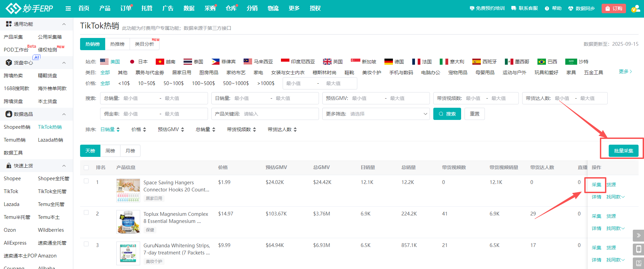Open the 产品 top menu
Viewport: 644px width, 269px height.
click(105, 8)
